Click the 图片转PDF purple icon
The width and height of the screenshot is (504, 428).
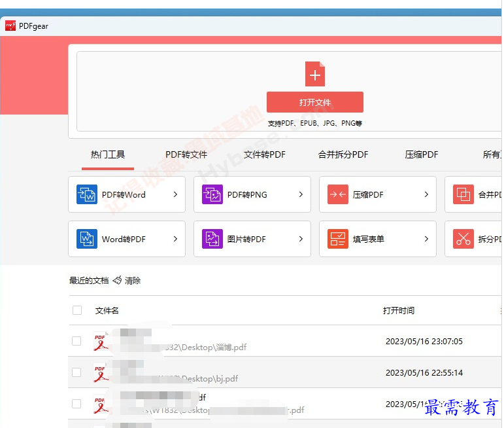pos(212,239)
